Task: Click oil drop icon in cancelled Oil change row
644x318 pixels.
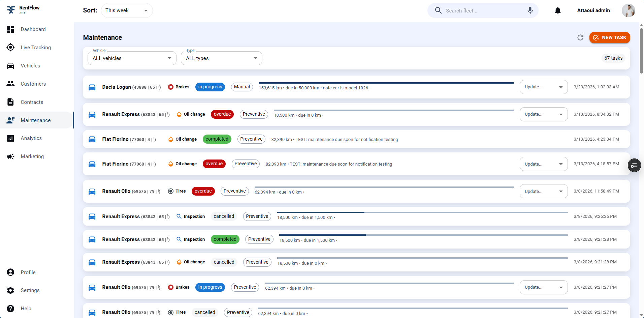Action: tap(179, 262)
